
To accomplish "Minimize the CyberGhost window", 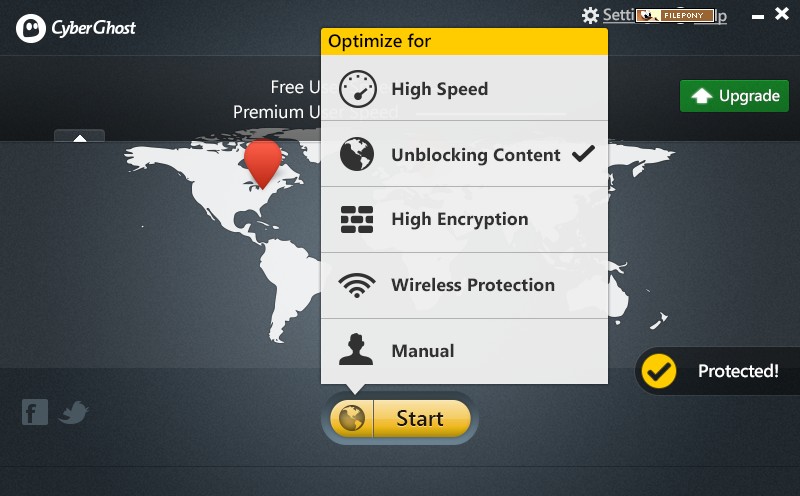I will 758,16.
